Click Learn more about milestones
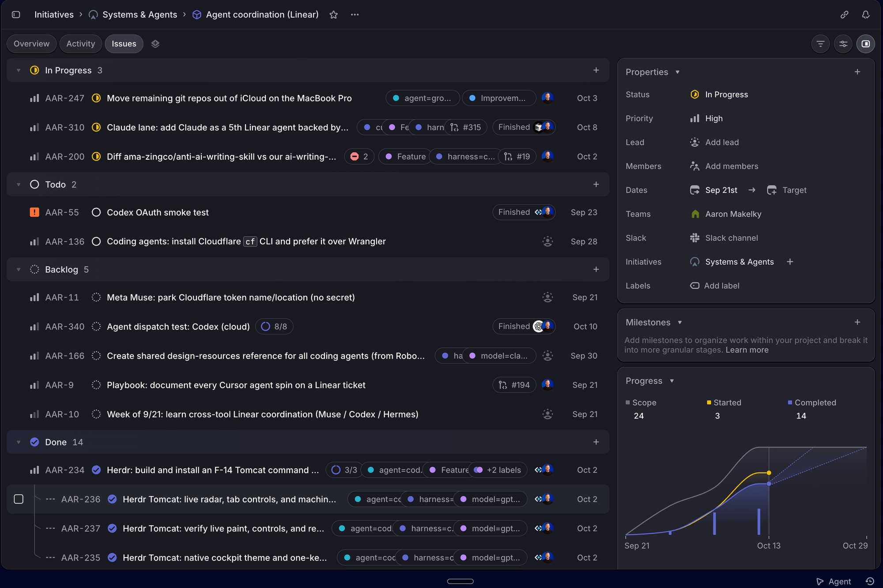Screen dimensions: 883x588 pos(747,350)
